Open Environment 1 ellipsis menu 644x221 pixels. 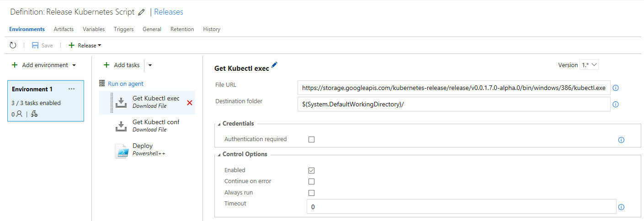click(x=71, y=89)
